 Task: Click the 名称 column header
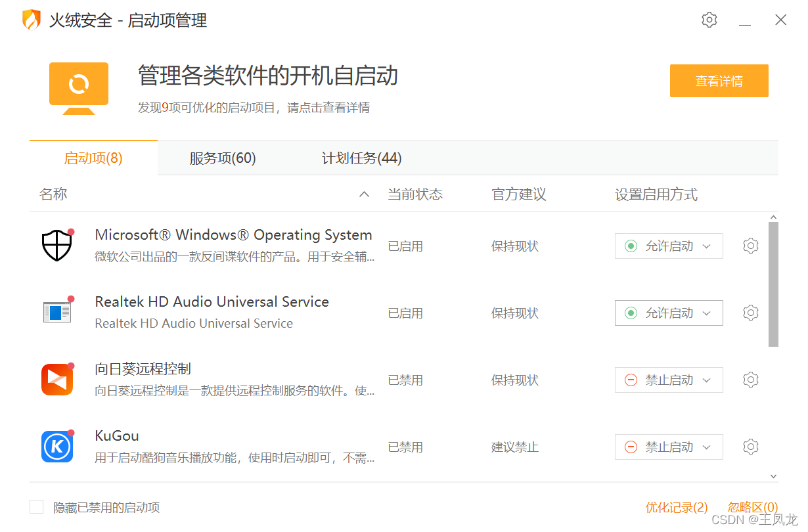(53, 194)
